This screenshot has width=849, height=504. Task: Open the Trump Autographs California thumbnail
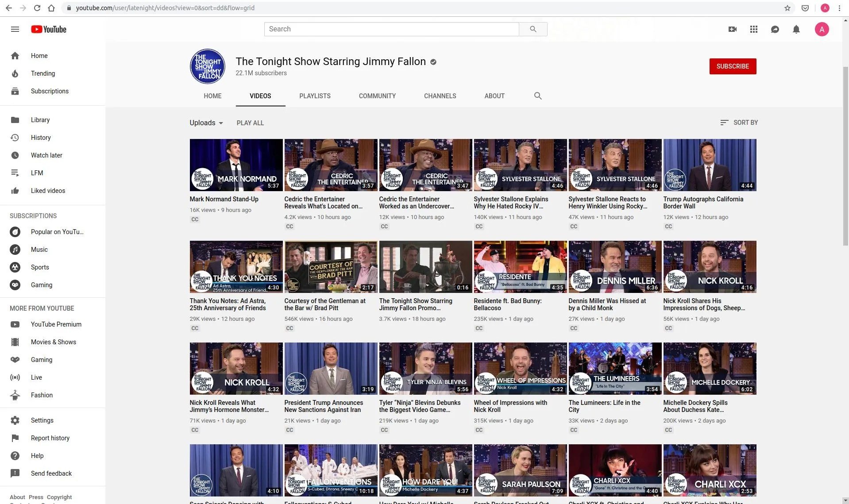click(710, 165)
